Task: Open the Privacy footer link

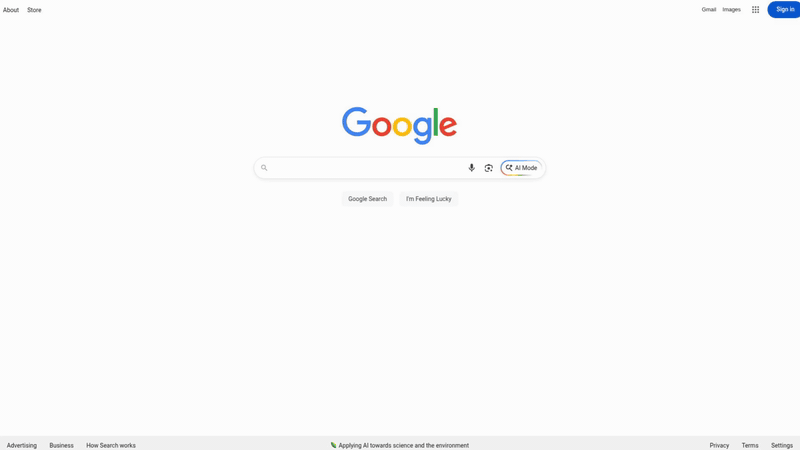Action: (x=719, y=445)
